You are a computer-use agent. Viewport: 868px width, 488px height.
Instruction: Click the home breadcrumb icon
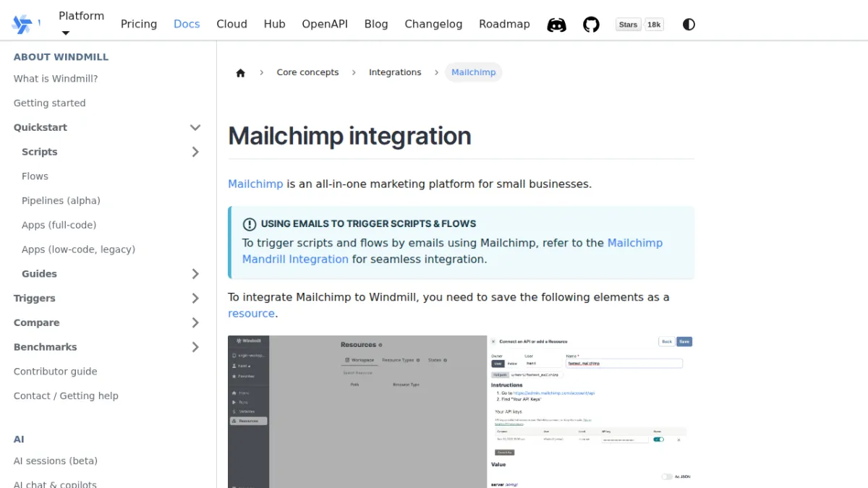coord(241,72)
